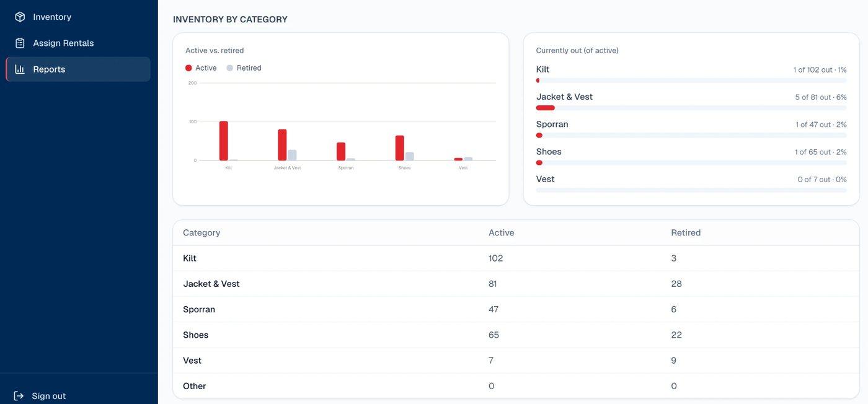Click the red Kilt active bar in chart
The width and height of the screenshot is (868, 404).
tap(224, 141)
